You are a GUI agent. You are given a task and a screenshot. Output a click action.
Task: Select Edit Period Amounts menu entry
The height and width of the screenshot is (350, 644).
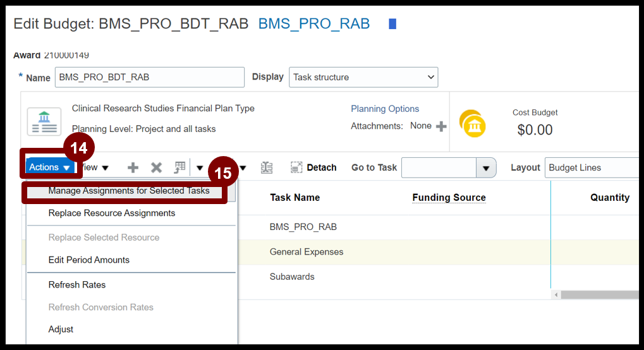(88, 260)
